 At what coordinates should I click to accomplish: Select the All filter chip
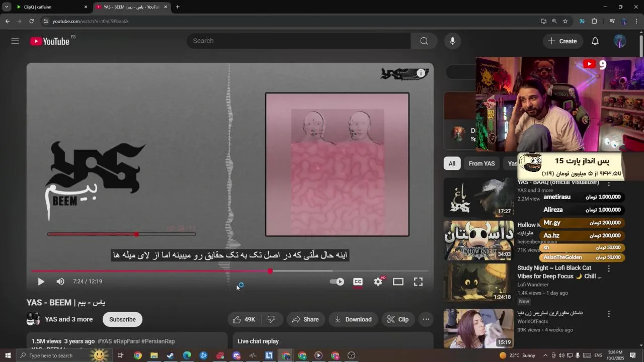[x=452, y=163]
